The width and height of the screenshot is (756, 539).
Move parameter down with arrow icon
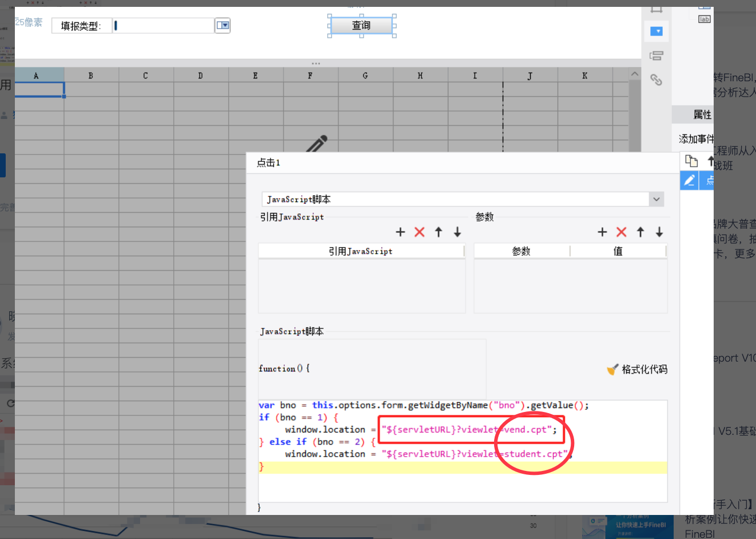coord(659,232)
